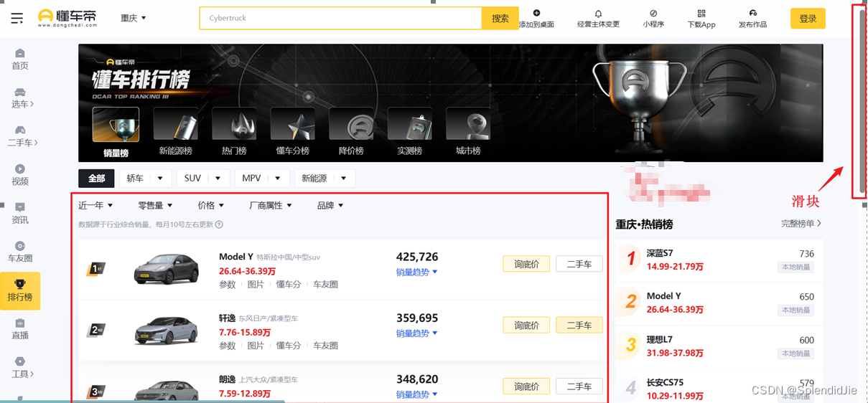868x403 pixels.
Task: Open 视频 in left sidebar
Action: click(20, 175)
